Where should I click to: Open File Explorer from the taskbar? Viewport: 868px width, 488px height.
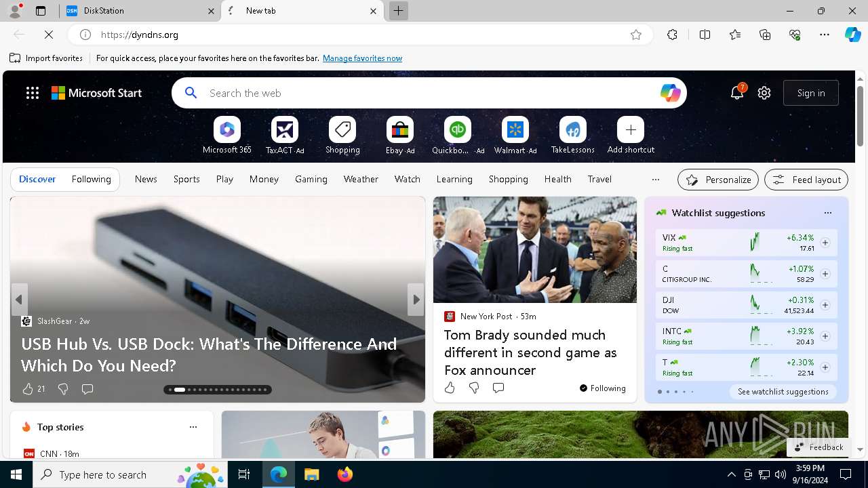(x=311, y=474)
